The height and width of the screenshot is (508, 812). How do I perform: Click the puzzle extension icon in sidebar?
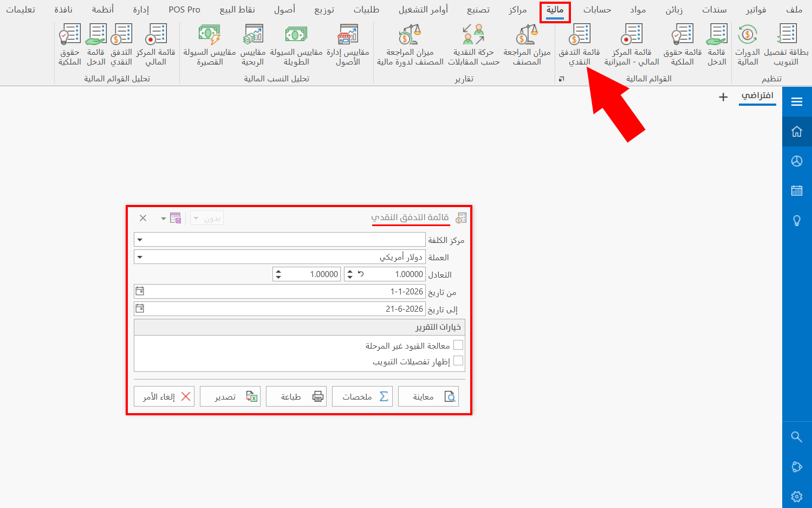797,467
